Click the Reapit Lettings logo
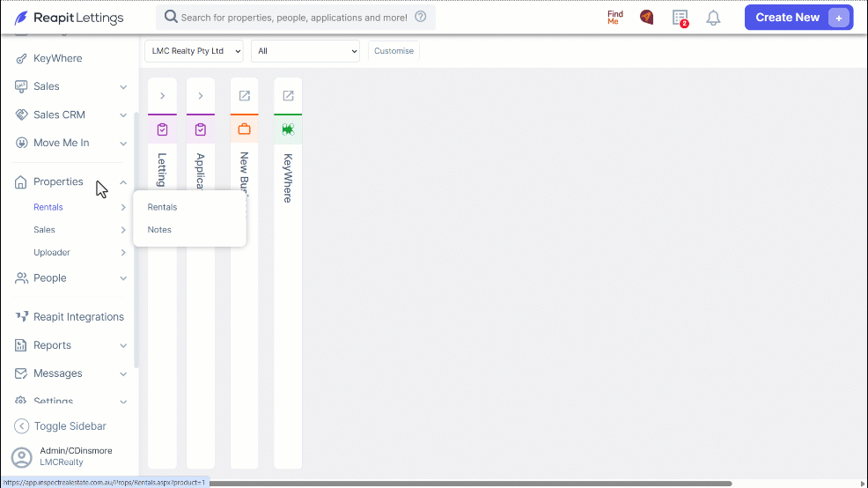 pyautogui.click(x=70, y=18)
